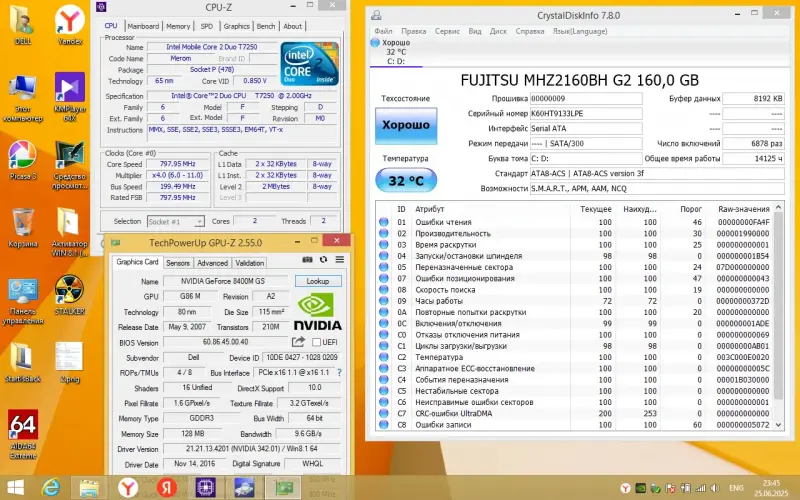Click the volume tray icon
The width and height of the screenshot is (800, 500).
(715, 488)
